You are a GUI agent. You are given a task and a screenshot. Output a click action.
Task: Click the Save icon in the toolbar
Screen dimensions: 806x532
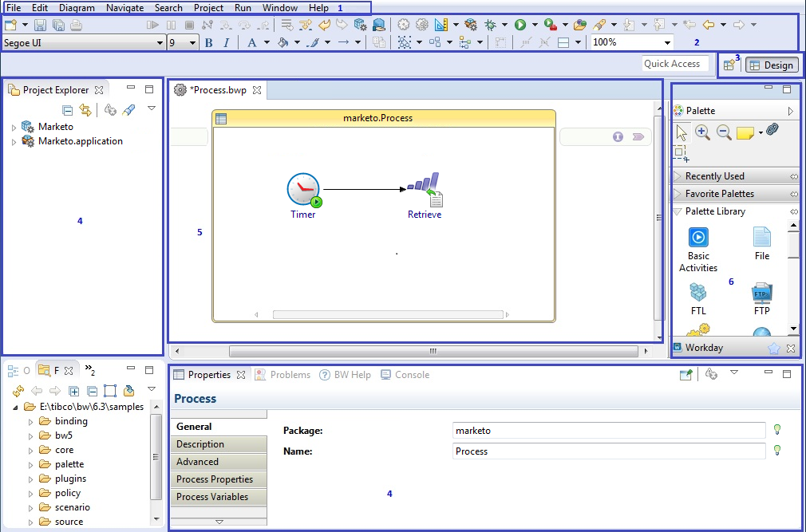point(40,25)
